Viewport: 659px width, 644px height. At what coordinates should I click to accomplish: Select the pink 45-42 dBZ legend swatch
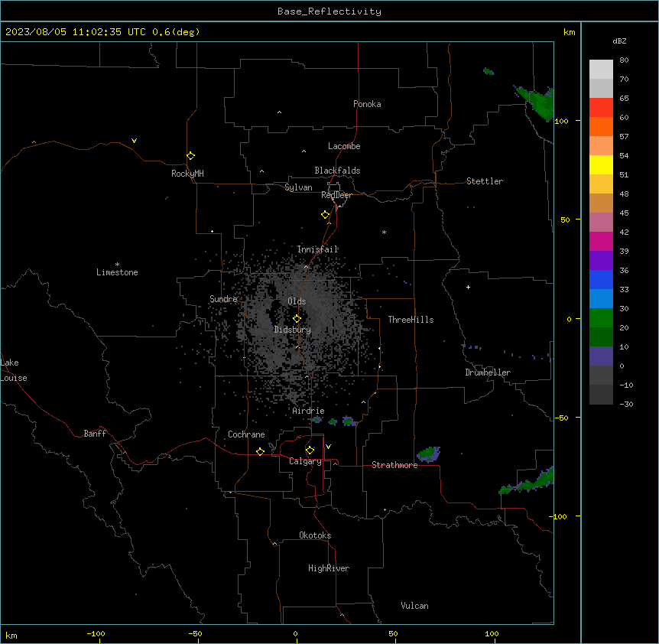[x=601, y=223]
